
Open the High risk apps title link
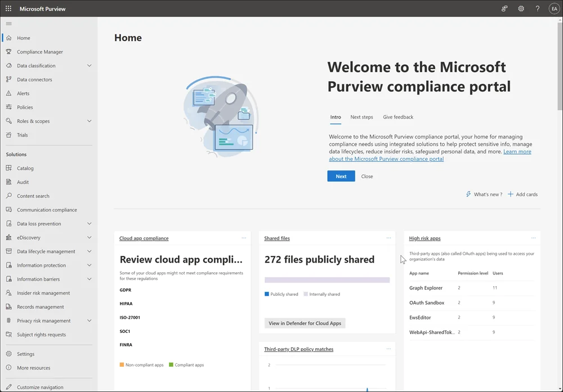425,238
